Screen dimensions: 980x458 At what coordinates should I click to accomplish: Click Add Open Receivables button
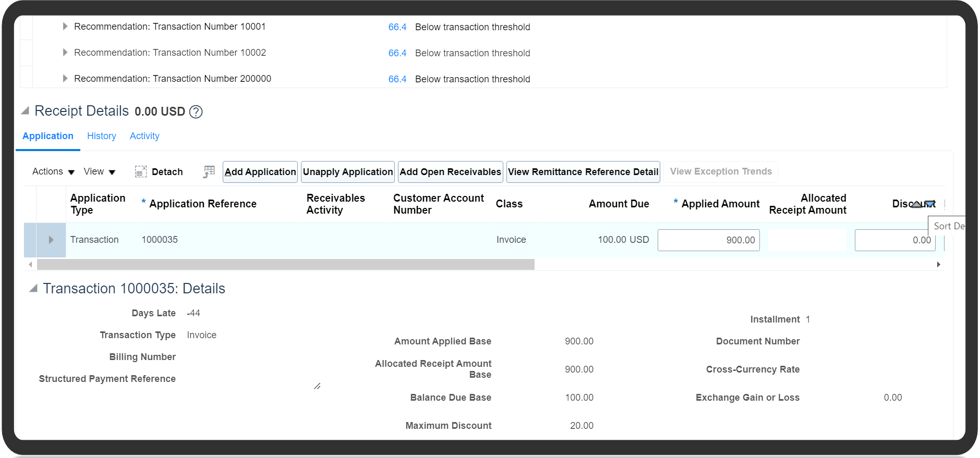451,172
